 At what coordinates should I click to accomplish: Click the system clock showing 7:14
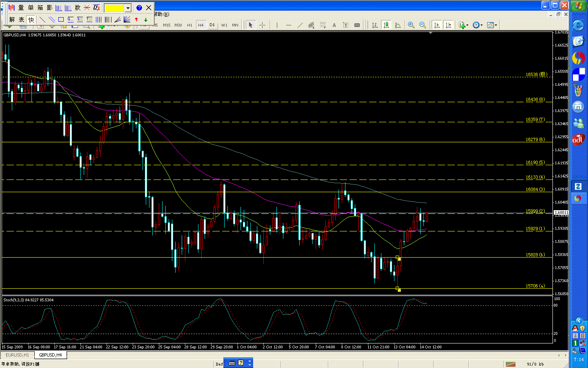click(579, 360)
